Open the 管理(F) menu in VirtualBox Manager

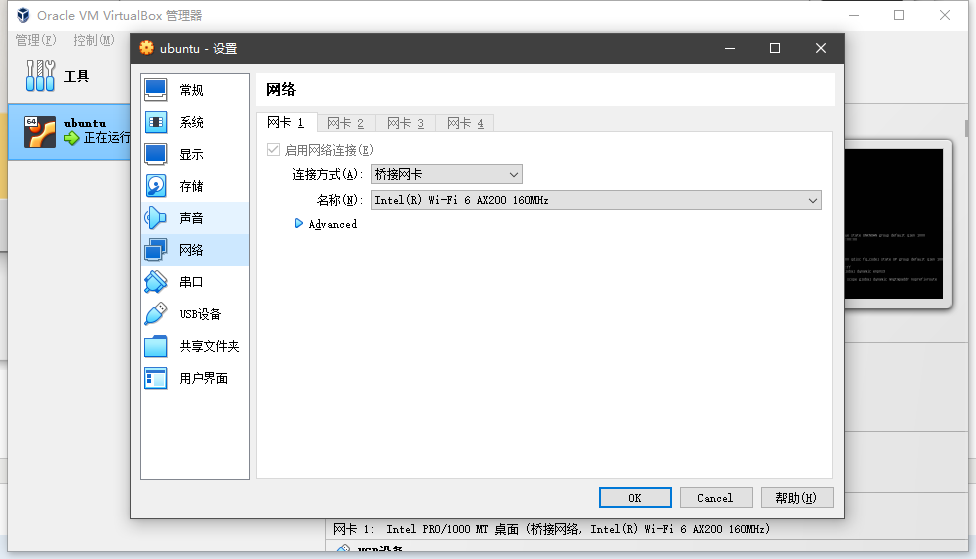coord(36,40)
